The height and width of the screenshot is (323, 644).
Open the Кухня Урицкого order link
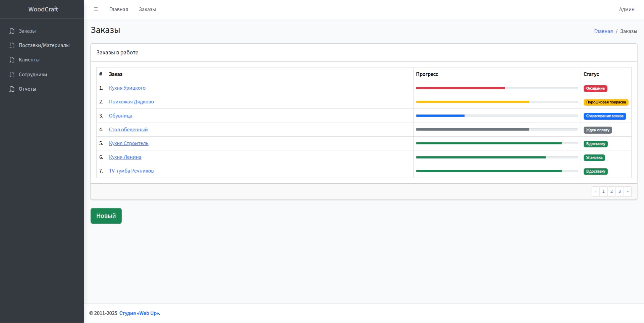[127, 88]
